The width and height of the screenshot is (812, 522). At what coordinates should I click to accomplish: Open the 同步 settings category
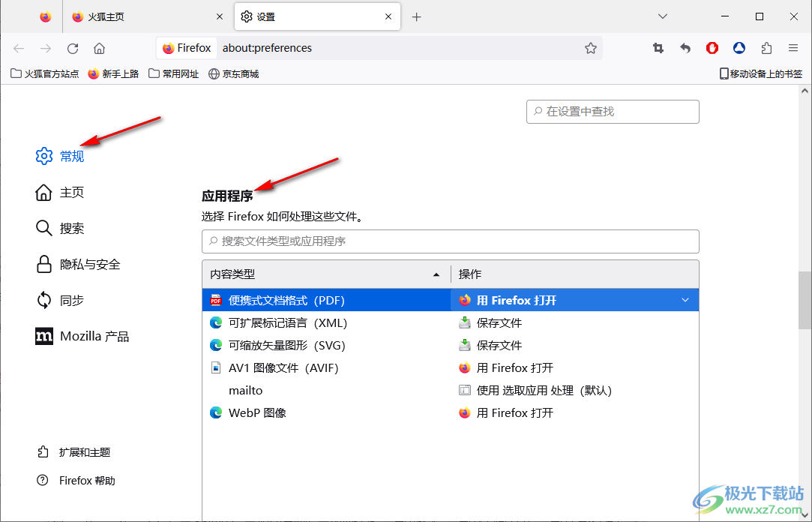59,300
